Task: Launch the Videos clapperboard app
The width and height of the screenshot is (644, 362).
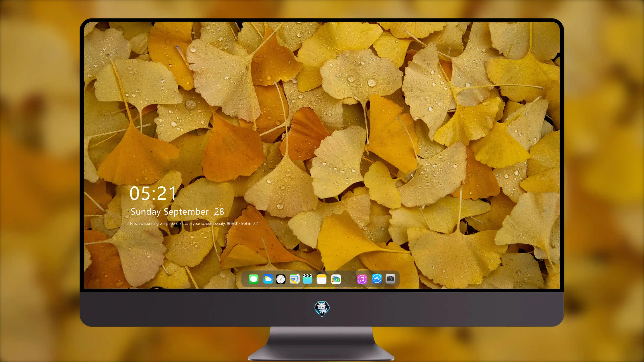Action: pyautogui.click(x=308, y=279)
